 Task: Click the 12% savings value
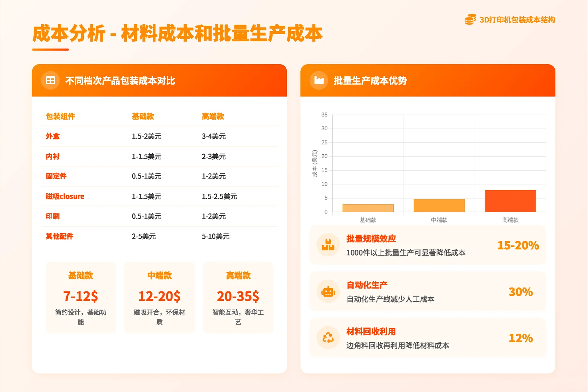click(x=521, y=338)
